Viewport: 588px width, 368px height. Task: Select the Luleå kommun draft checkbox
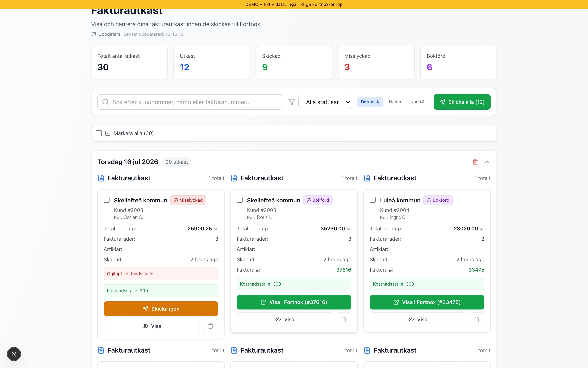coord(373,200)
